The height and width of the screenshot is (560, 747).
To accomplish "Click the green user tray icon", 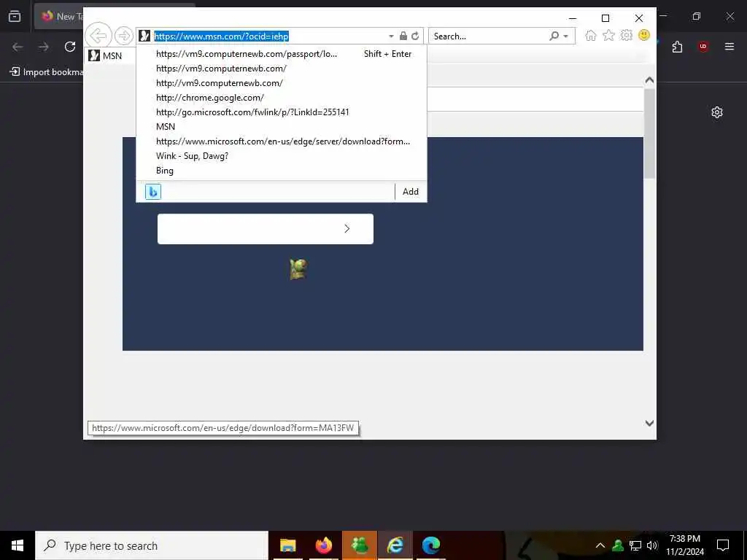I will pos(618,545).
